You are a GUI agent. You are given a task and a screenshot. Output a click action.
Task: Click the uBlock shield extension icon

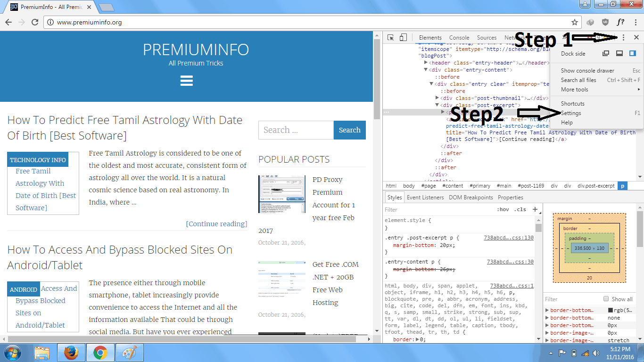coord(605,22)
